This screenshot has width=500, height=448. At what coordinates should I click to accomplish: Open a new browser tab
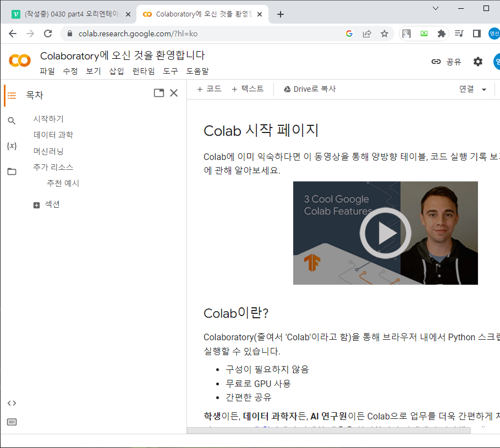click(x=281, y=14)
